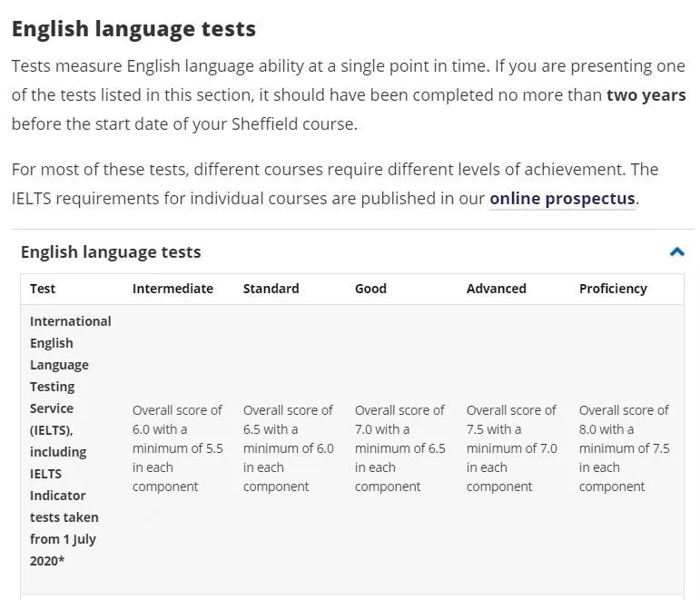
Task: Collapse the English language tests chevron
Action: [x=676, y=252]
